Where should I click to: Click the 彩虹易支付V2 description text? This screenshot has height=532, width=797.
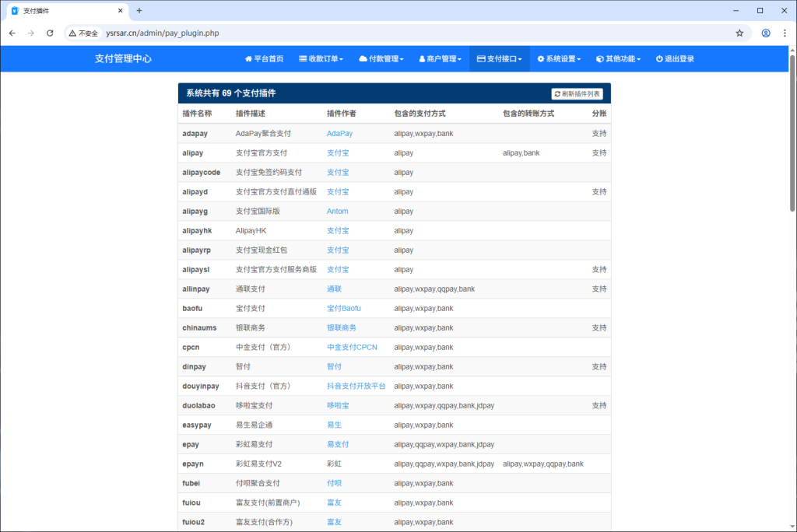click(258, 464)
